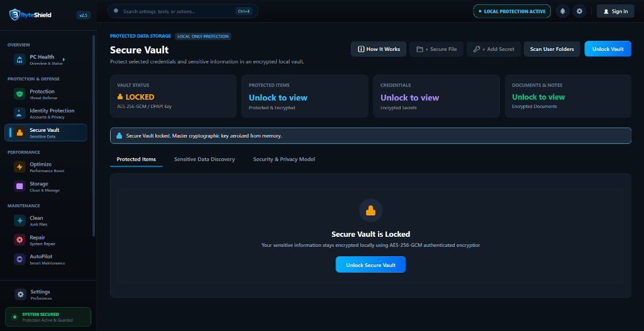Click the Local Only Protection tag

(x=203, y=36)
